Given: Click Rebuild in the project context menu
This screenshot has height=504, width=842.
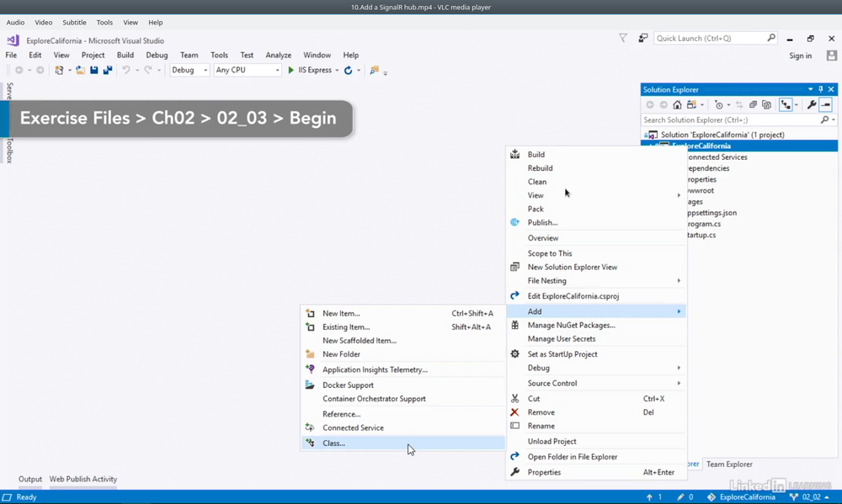Looking at the screenshot, I should [597, 168].
